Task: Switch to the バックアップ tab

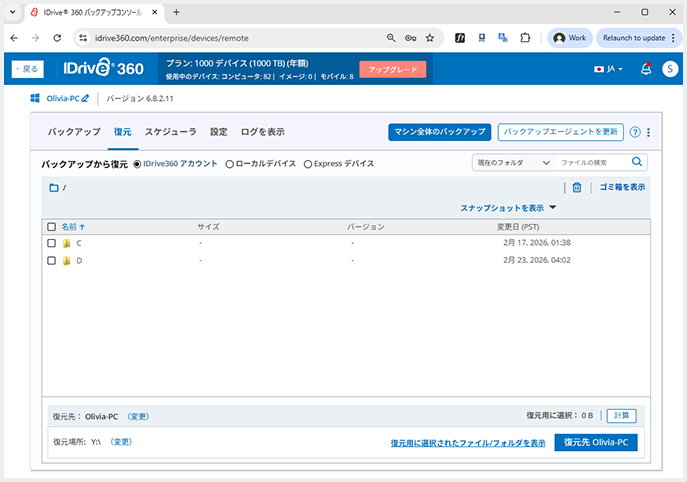Action: (x=74, y=132)
